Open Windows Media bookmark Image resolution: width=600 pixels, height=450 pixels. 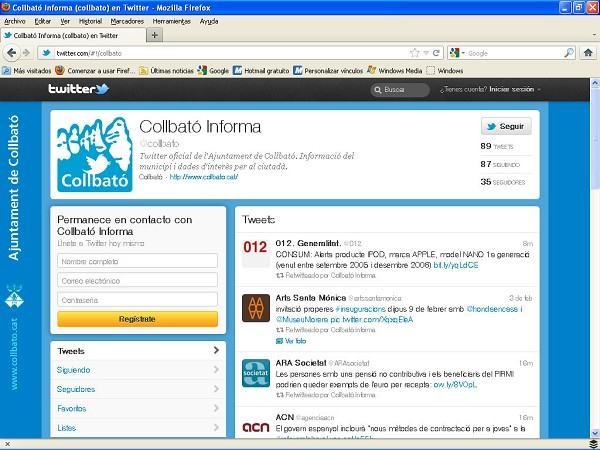[394, 71]
